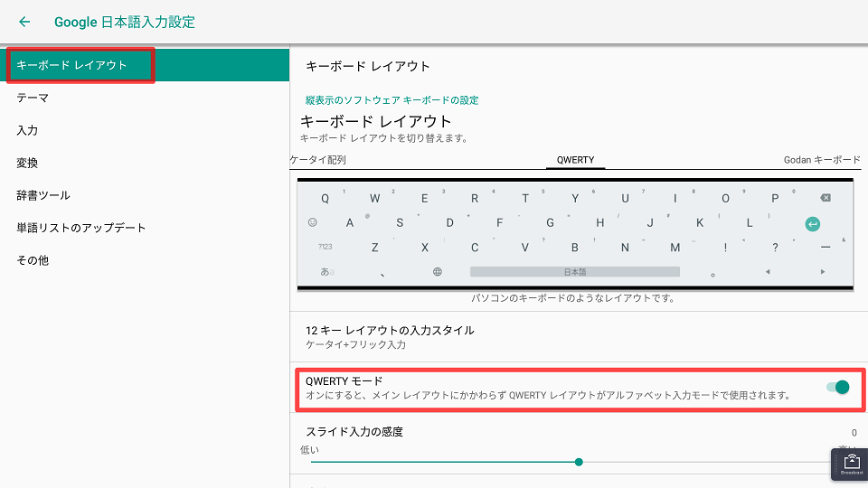Toggle the QWERTY モード switch
The image size is (868, 488).
837,388
